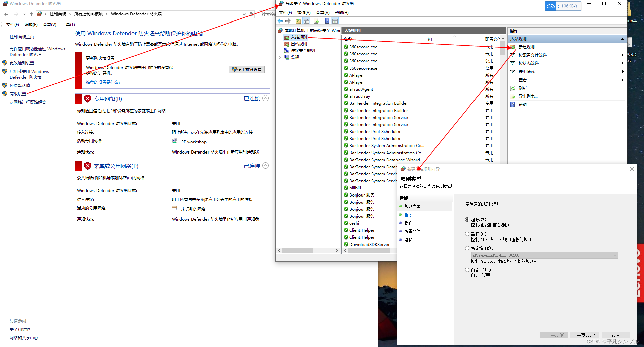The height and width of the screenshot is (347, 644).
Task: Open help from the blue question toolbar icon
Action: (x=327, y=21)
